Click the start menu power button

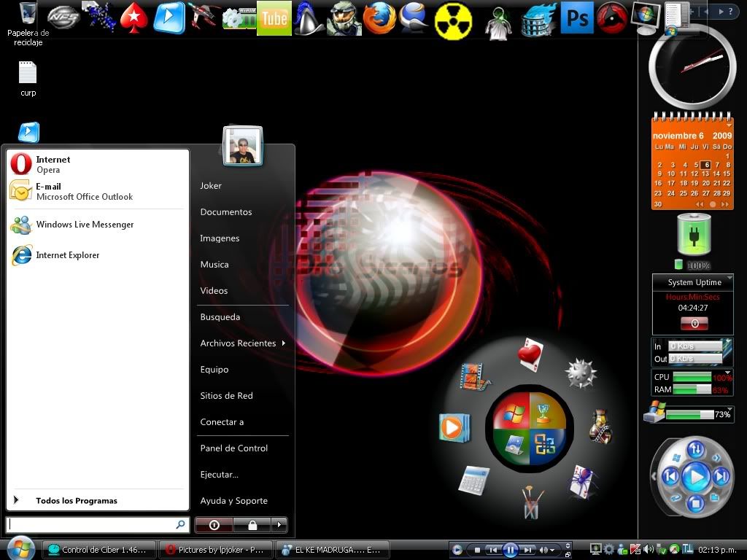(214, 525)
